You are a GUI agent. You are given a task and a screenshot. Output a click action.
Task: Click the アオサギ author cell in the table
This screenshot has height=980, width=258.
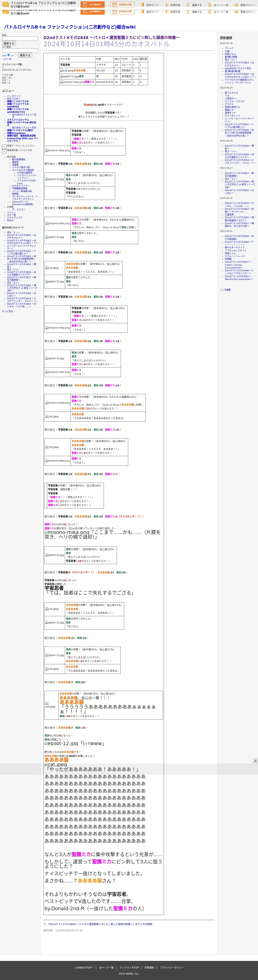pyautogui.click(x=104, y=65)
